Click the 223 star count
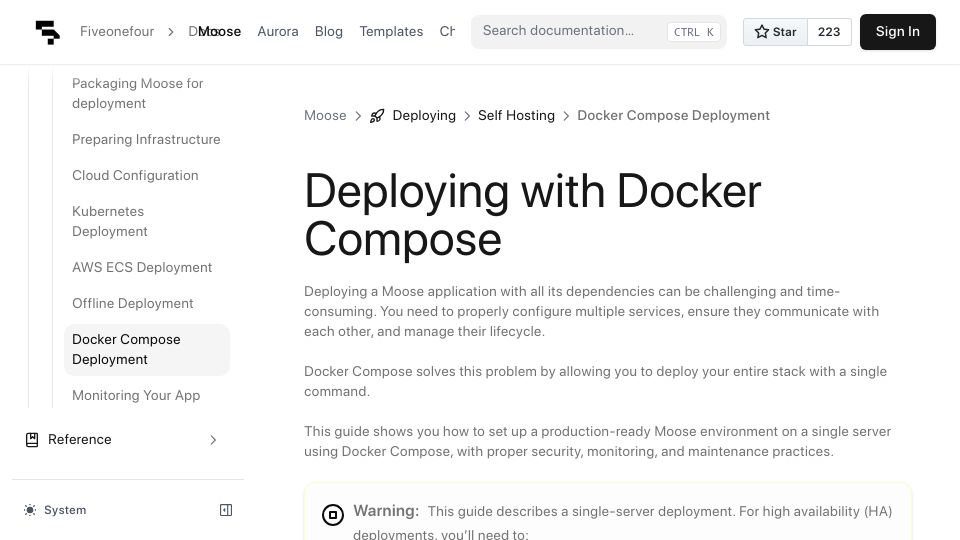 pyautogui.click(x=829, y=32)
